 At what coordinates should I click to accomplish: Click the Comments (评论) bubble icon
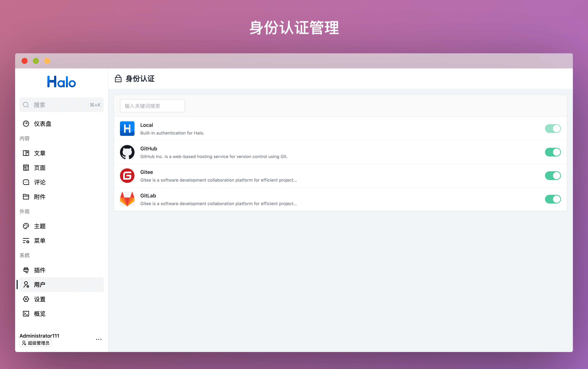(26, 182)
